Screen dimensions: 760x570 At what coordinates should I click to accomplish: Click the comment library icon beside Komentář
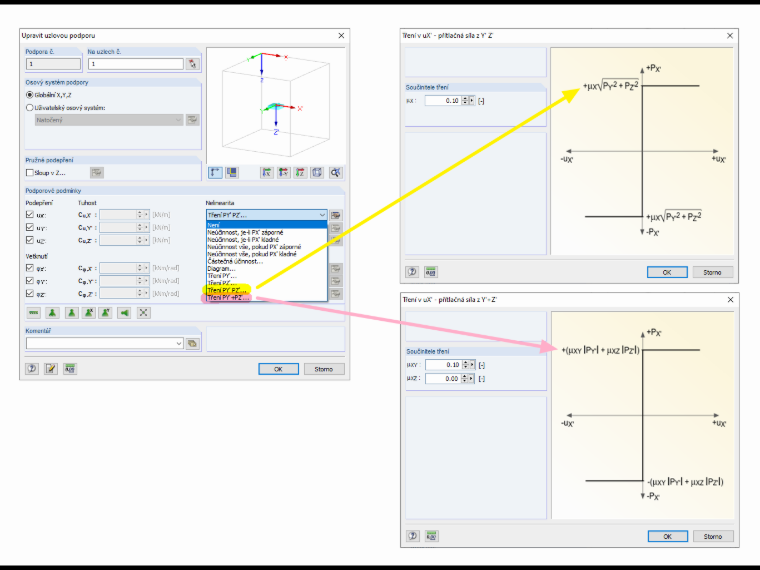click(x=192, y=344)
